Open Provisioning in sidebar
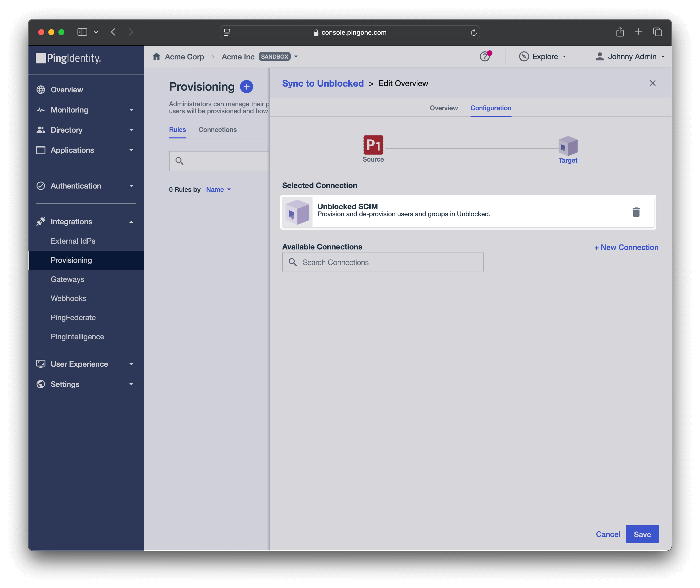Screen dimensions: 700x588 pos(86,260)
